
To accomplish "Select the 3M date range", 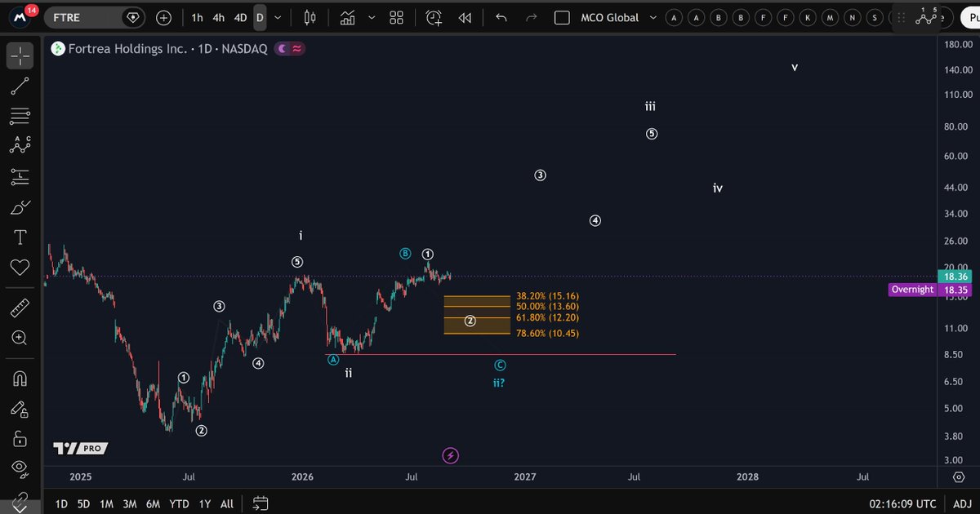I will (130, 504).
